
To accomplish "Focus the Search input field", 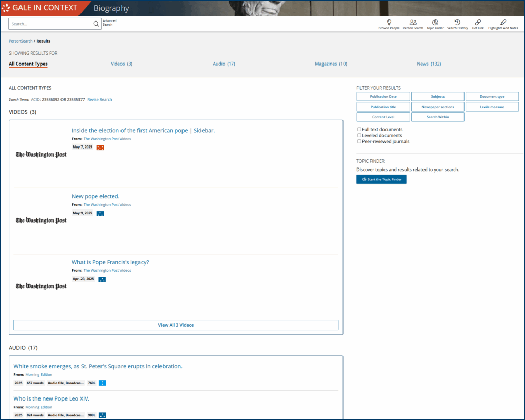I will pyautogui.click(x=51, y=24).
